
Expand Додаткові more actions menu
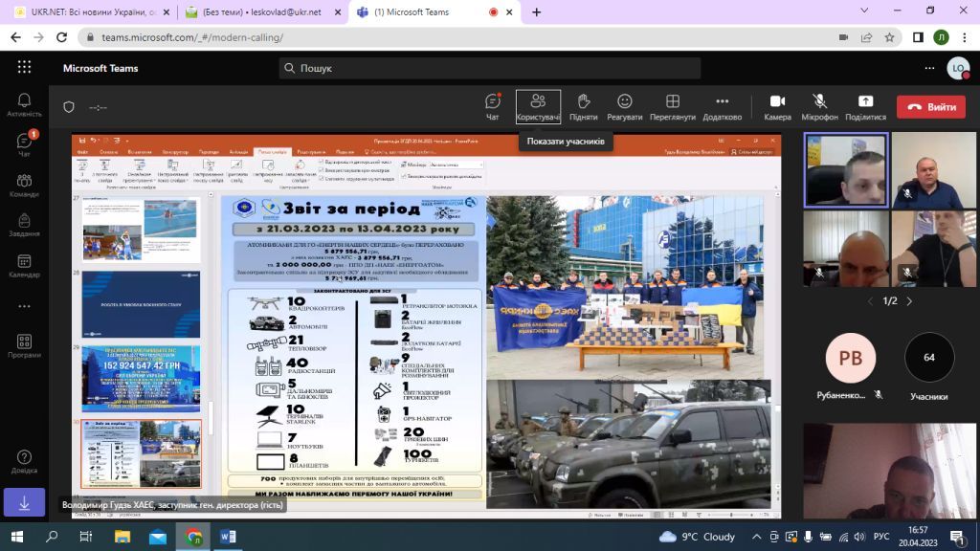[722, 107]
